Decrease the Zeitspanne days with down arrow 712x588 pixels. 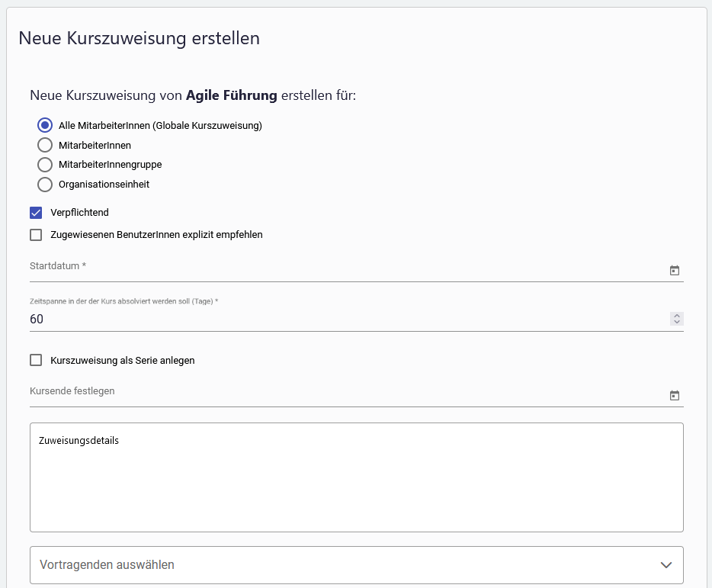coord(676,323)
